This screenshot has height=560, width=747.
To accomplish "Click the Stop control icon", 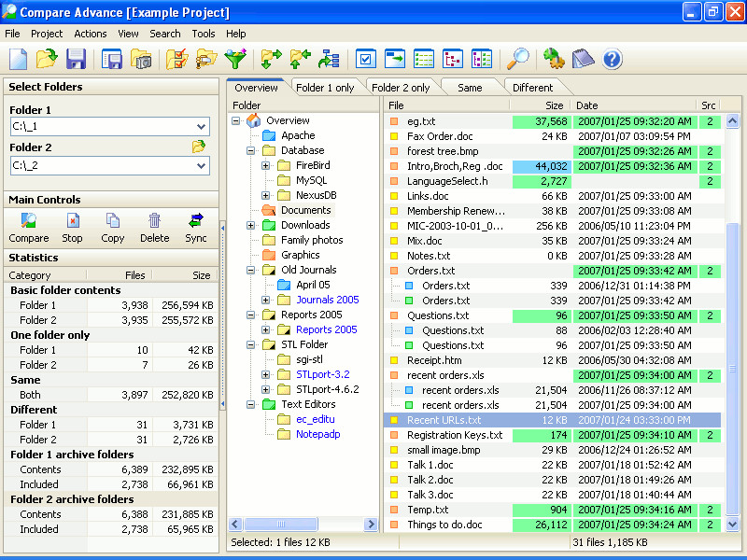I will point(72,227).
